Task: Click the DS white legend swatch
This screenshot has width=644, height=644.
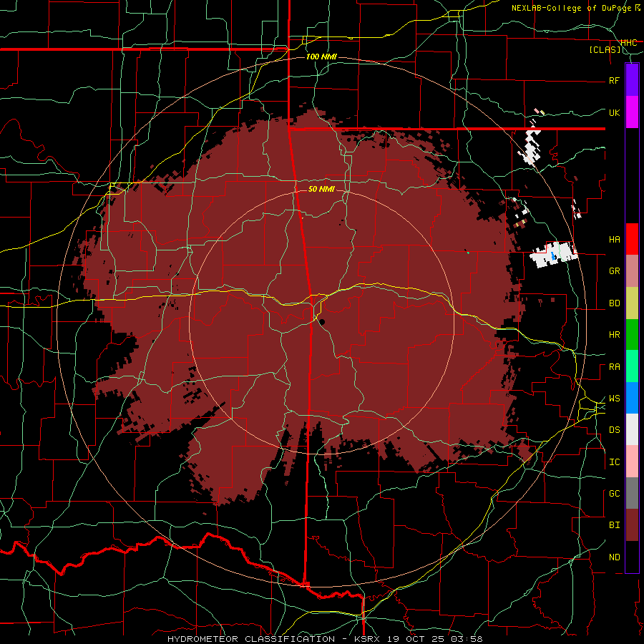Action: [x=632, y=429]
